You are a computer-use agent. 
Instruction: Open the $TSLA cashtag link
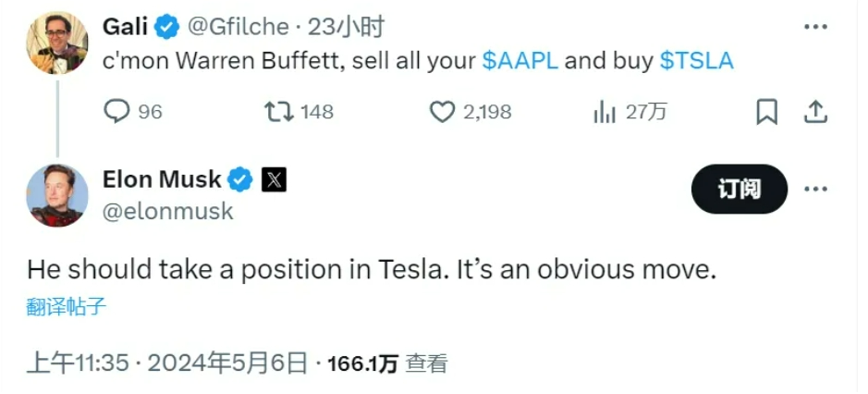(696, 61)
